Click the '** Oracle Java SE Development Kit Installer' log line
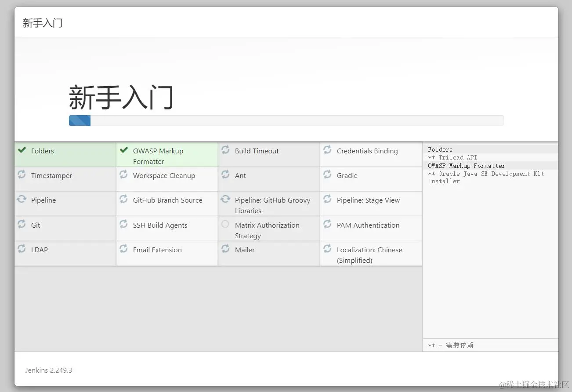This screenshot has height=392, width=572. (486, 178)
